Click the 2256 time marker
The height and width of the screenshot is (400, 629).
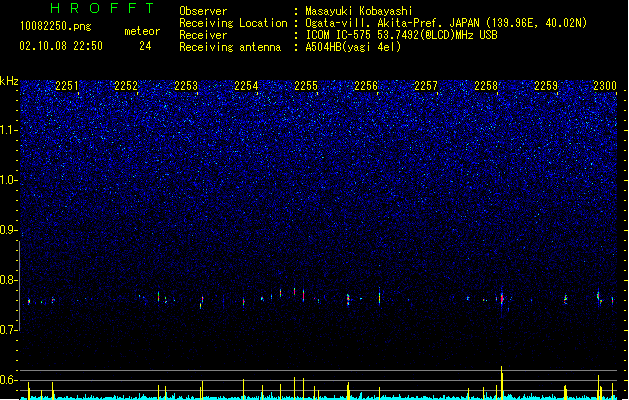coord(366,86)
